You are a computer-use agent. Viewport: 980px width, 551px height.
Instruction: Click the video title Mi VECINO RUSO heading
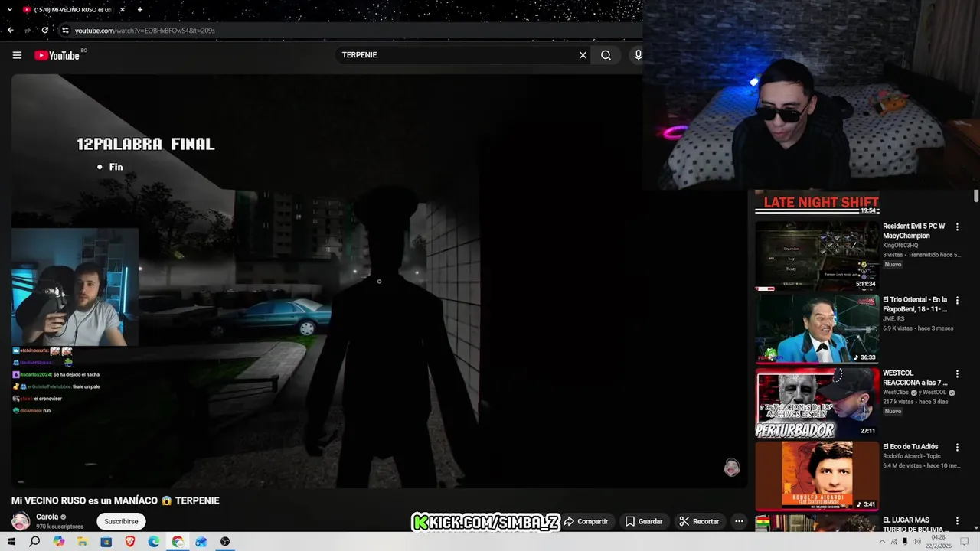coord(116,500)
